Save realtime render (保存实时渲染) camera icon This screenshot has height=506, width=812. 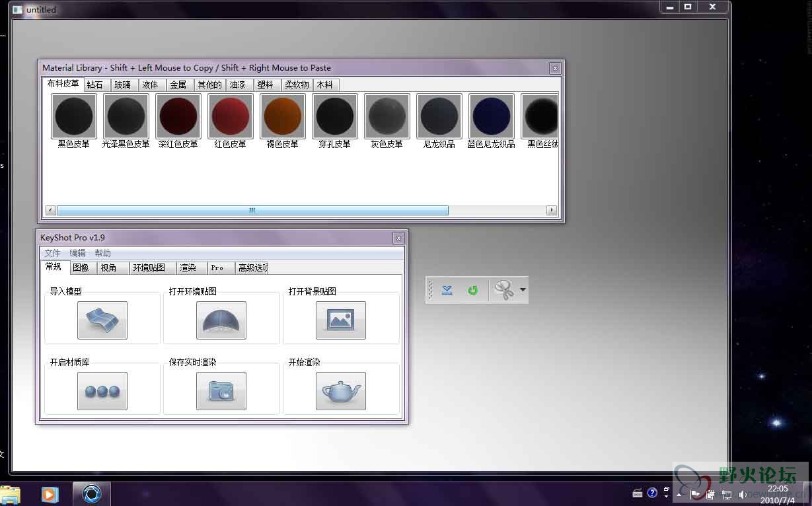[x=221, y=391]
